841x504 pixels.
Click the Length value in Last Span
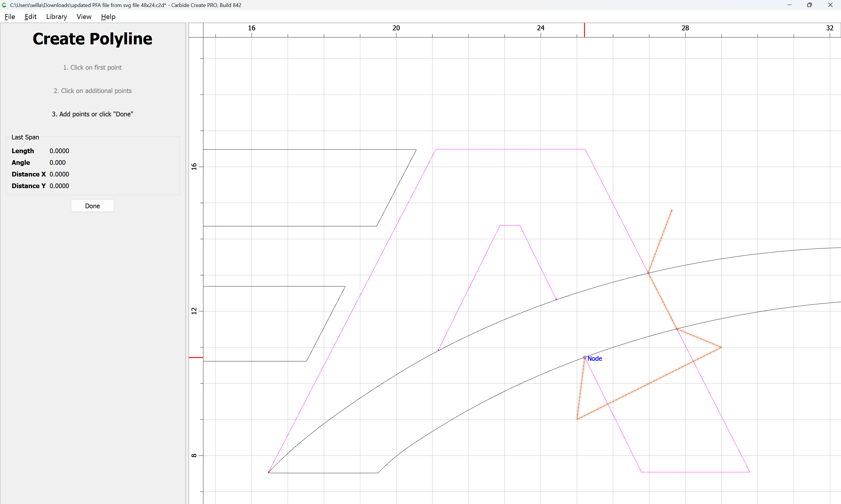(x=59, y=151)
